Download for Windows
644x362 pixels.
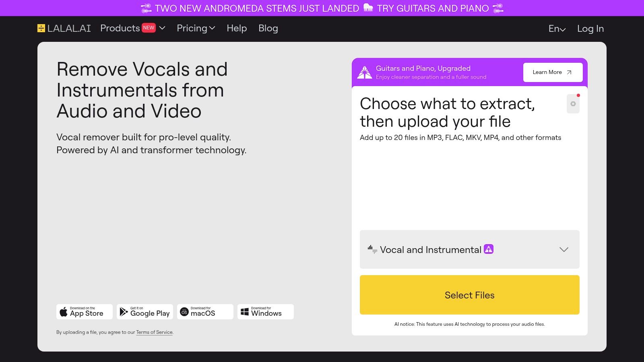(266, 312)
